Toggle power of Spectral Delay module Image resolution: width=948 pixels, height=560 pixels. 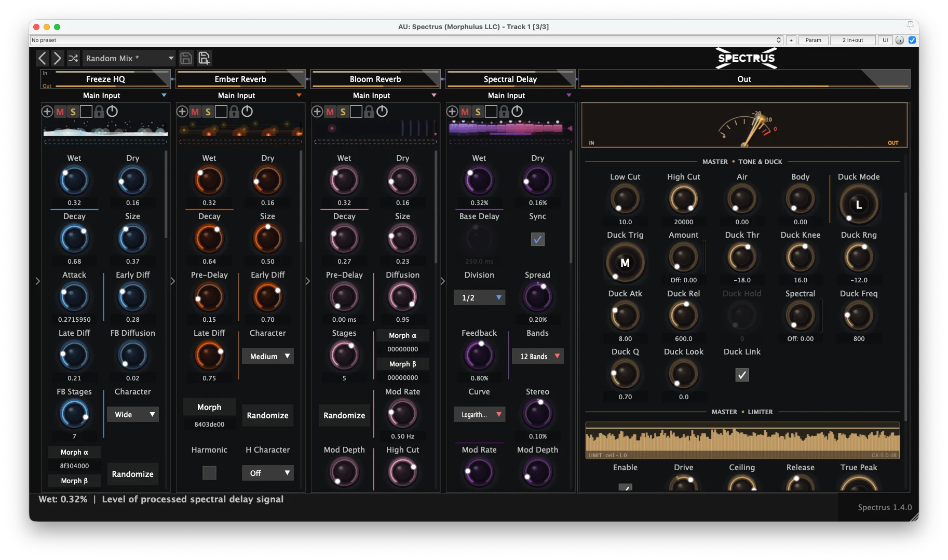(x=517, y=111)
